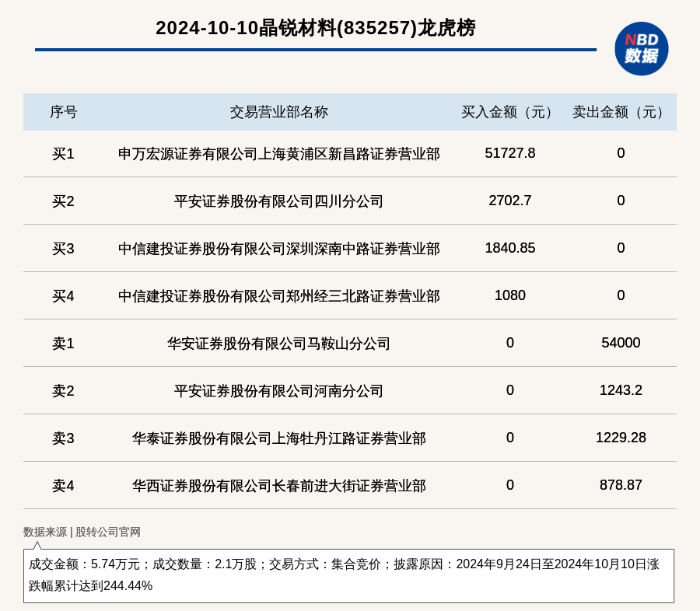Click the sell amount 0 in 买1 row

pyautogui.click(x=621, y=153)
